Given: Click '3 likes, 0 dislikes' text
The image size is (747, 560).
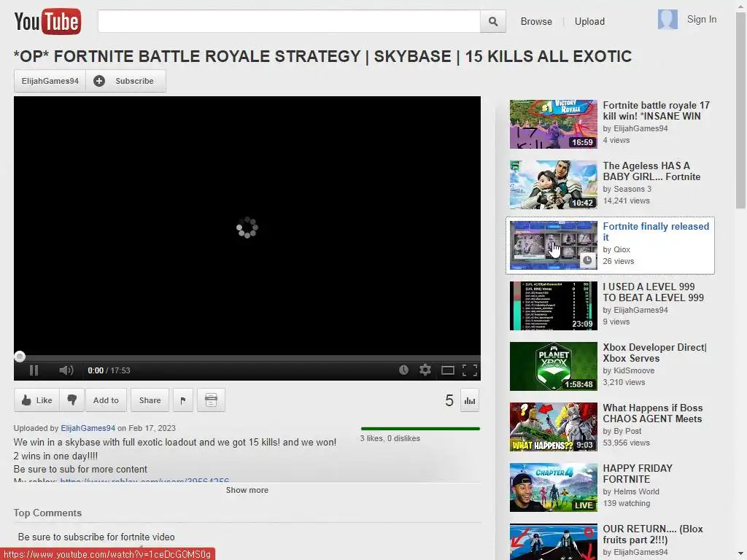Looking at the screenshot, I should click(x=390, y=438).
